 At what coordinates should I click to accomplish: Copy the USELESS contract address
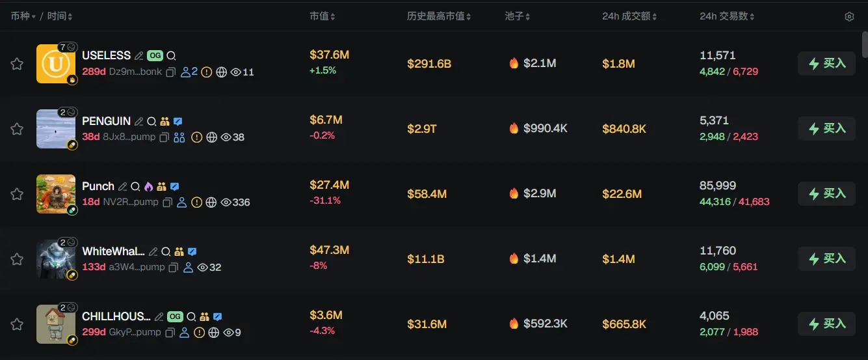[x=170, y=72]
